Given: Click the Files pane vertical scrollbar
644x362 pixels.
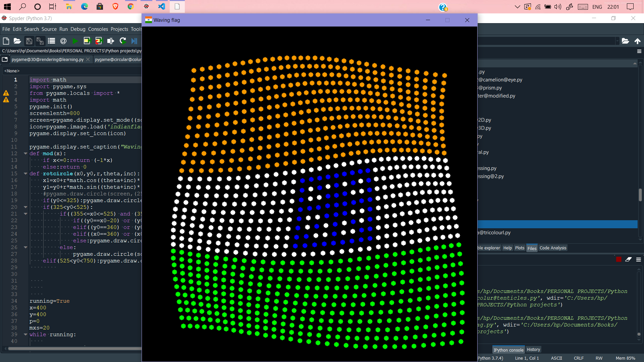Looking at the screenshot, I should click(x=640, y=195).
